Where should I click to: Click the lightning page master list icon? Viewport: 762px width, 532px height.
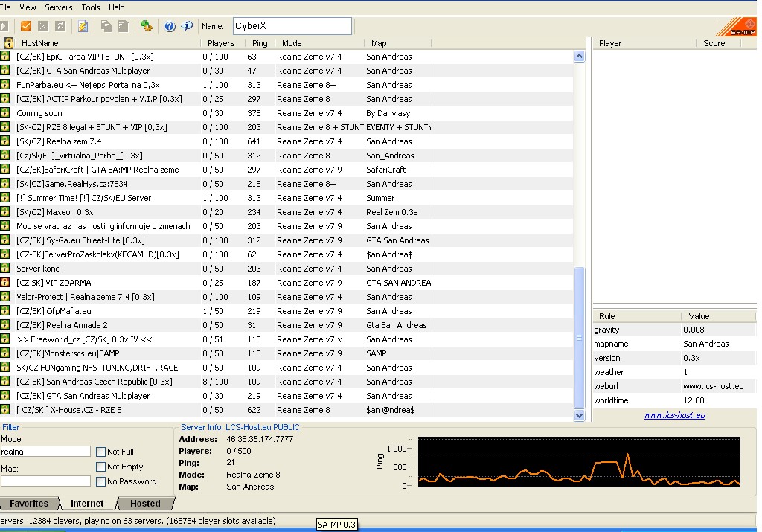(x=83, y=26)
